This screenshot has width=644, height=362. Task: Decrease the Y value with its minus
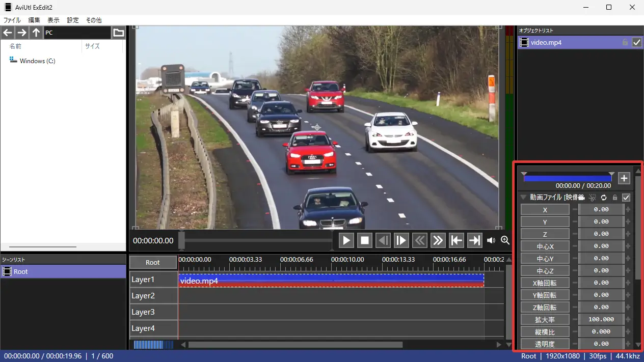575,221
